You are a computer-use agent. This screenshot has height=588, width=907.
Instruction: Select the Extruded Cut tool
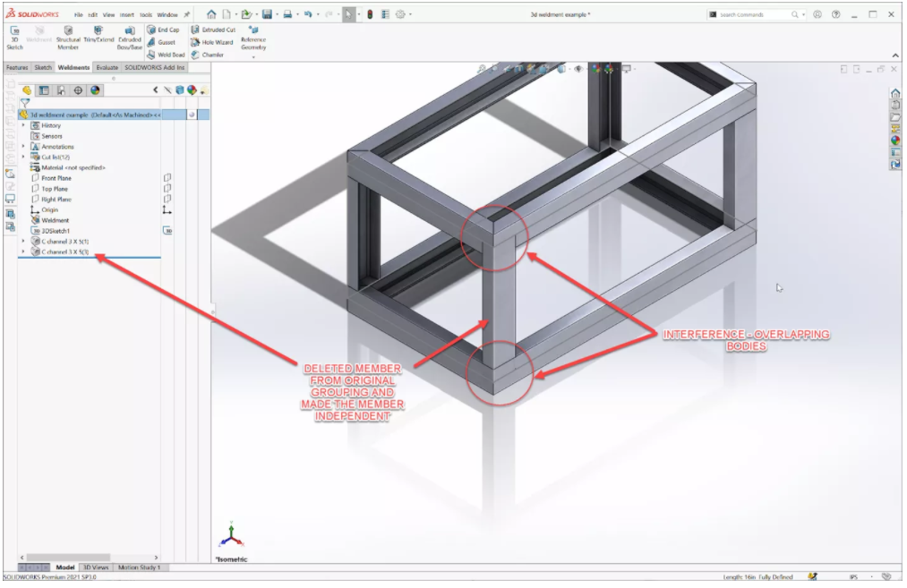[x=213, y=30]
